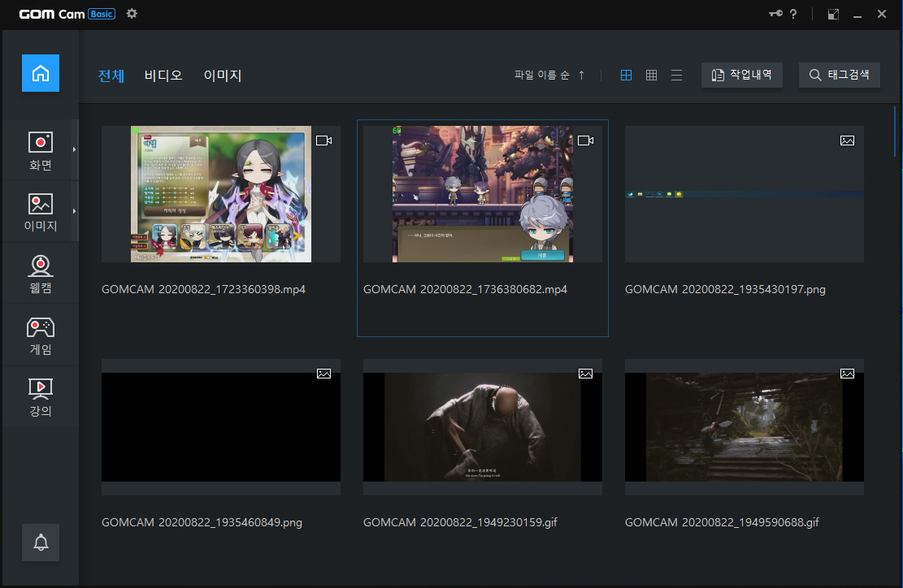
Task: Switch to mini mode window icon
Action: coord(833,14)
